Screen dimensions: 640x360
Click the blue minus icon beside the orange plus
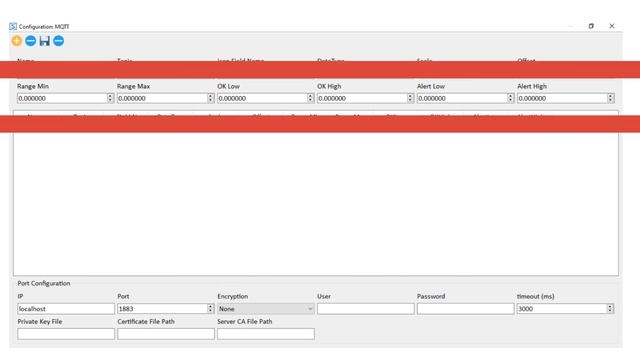pyautogui.click(x=31, y=41)
